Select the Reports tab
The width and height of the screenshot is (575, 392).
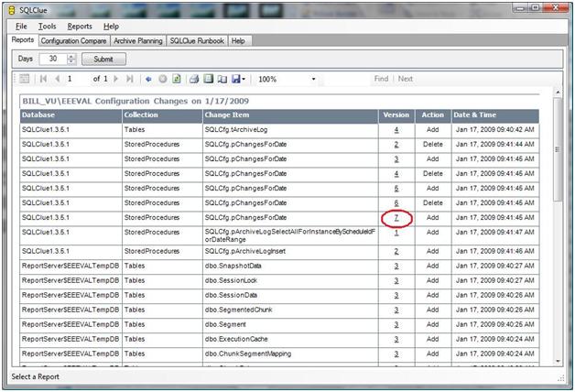(x=23, y=39)
